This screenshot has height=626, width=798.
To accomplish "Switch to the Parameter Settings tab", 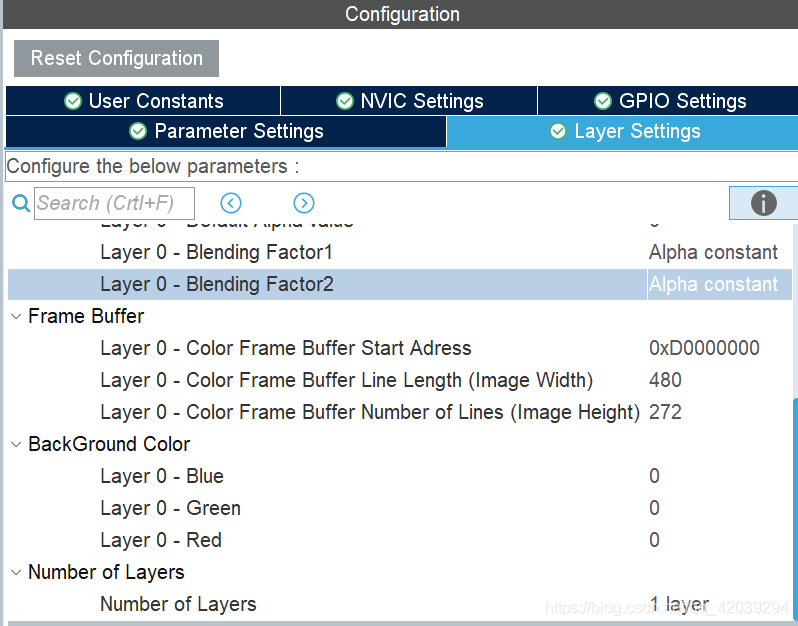I will [x=226, y=131].
